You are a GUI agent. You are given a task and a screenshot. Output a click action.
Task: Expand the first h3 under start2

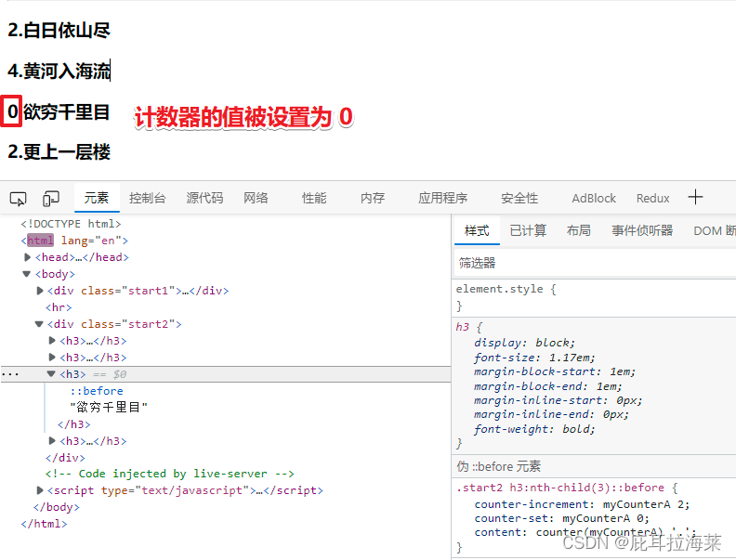coord(52,341)
